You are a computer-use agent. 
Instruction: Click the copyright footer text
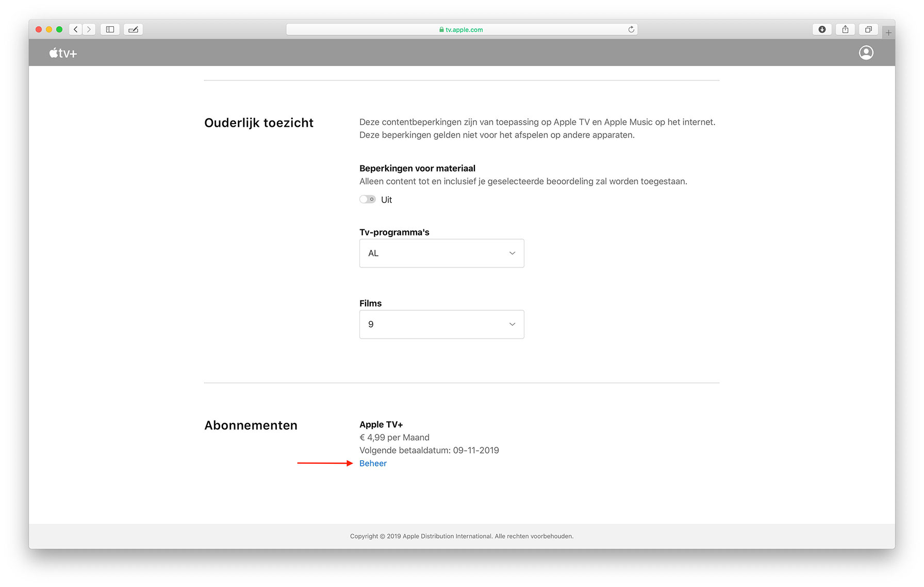461,536
